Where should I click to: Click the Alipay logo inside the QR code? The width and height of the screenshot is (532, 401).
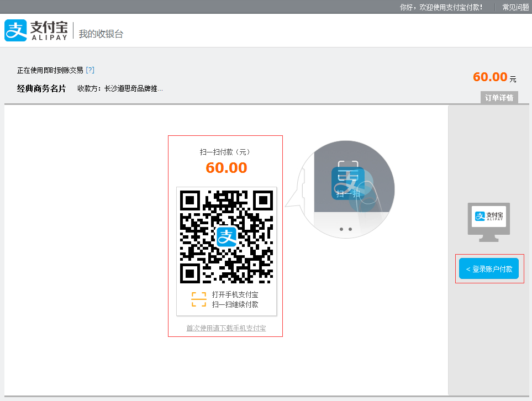click(x=227, y=236)
